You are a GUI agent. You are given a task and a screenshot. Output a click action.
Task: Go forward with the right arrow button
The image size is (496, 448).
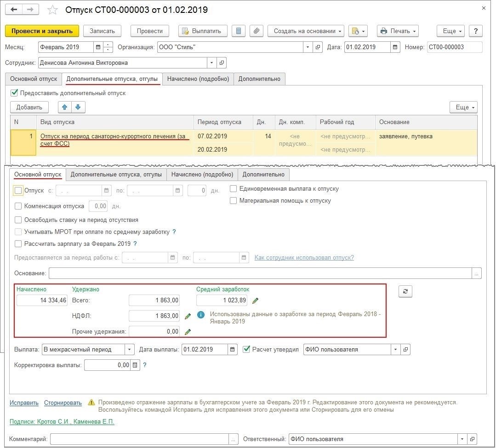(x=30, y=10)
